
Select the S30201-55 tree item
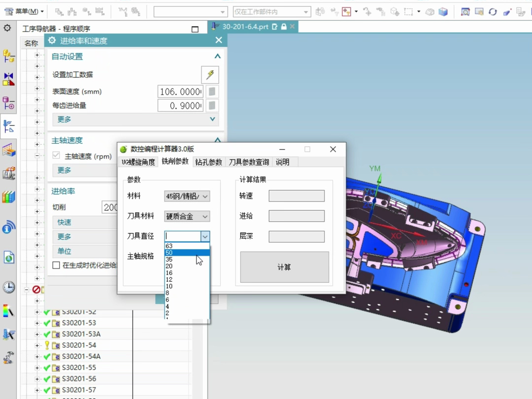[79, 368]
